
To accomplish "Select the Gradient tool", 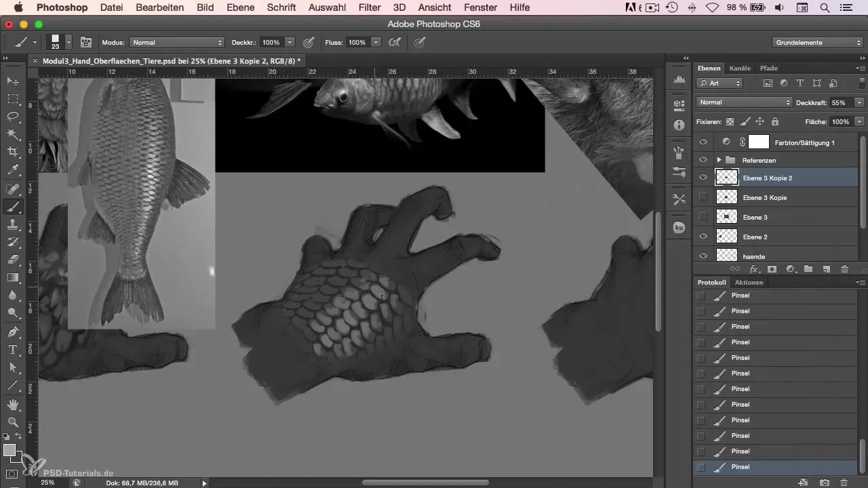I will pyautogui.click(x=13, y=277).
